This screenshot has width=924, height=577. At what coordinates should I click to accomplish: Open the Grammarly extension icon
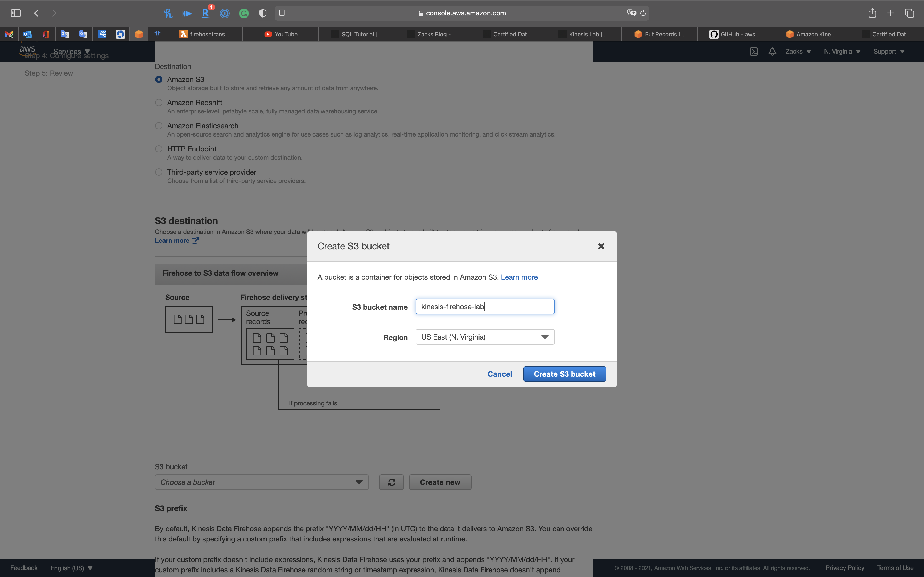pos(244,13)
